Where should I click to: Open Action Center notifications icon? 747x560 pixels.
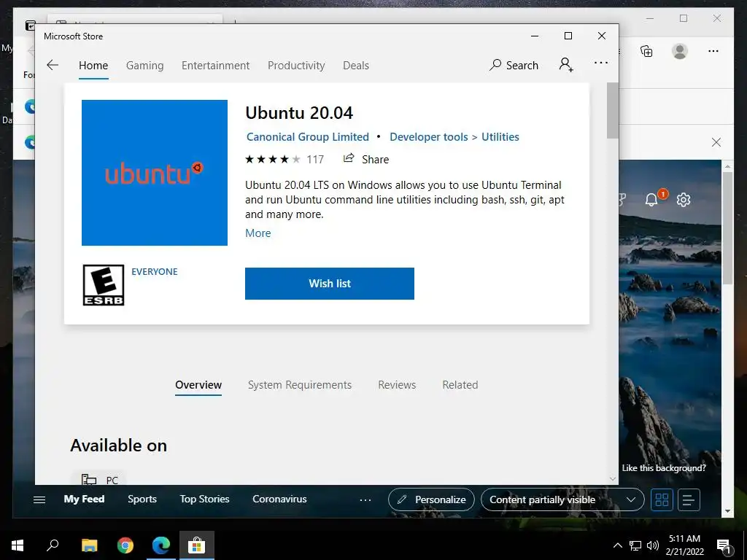pyautogui.click(x=724, y=546)
